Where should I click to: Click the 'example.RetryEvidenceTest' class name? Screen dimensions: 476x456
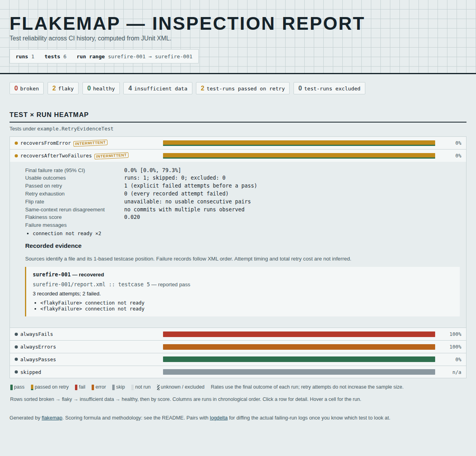coord(75,129)
